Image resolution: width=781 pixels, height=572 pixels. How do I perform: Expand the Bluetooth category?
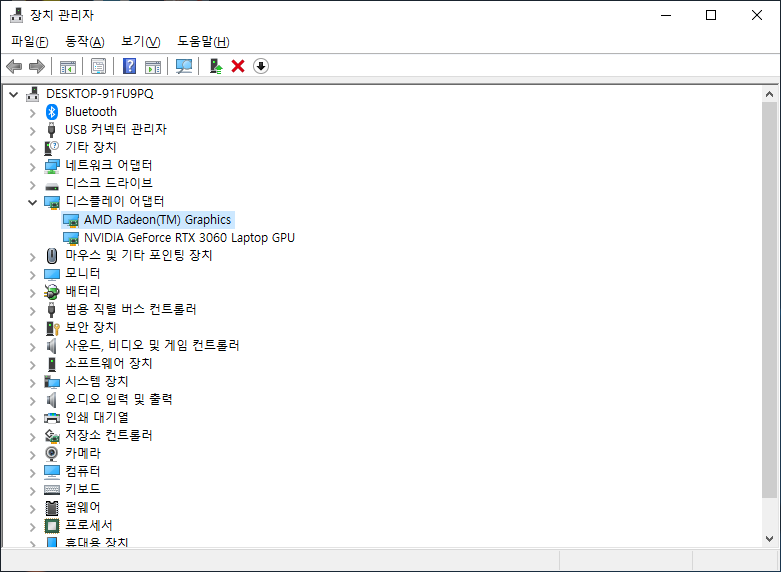(32, 113)
